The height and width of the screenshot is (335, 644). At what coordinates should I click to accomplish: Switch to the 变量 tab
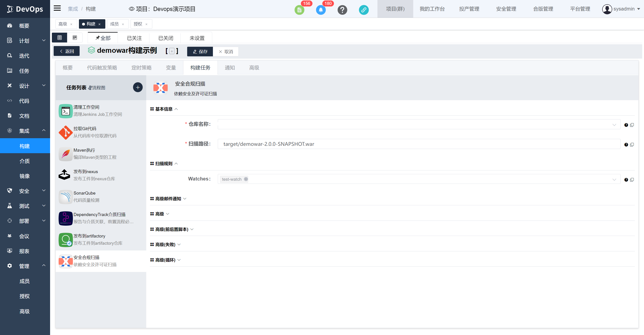coord(171,68)
